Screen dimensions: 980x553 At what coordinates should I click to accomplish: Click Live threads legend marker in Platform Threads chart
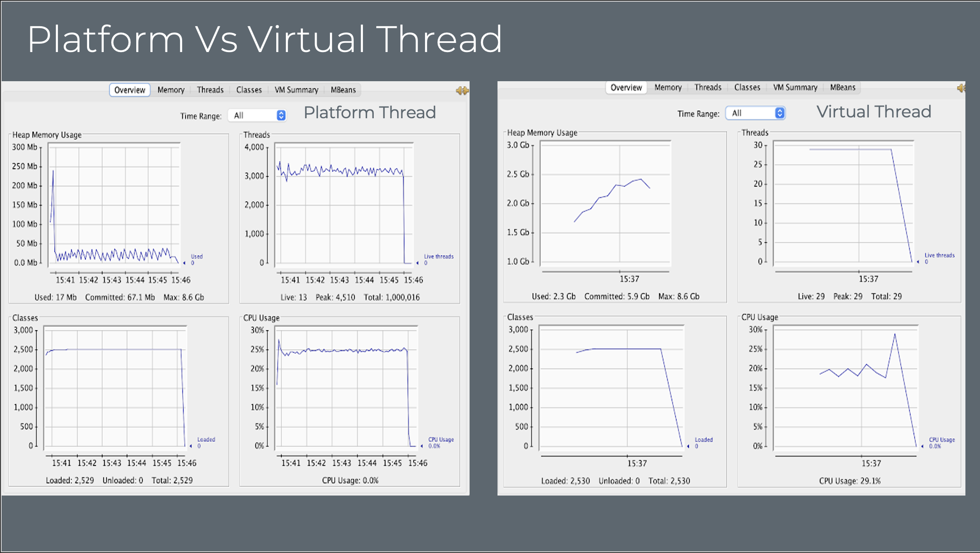(x=417, y=263)
